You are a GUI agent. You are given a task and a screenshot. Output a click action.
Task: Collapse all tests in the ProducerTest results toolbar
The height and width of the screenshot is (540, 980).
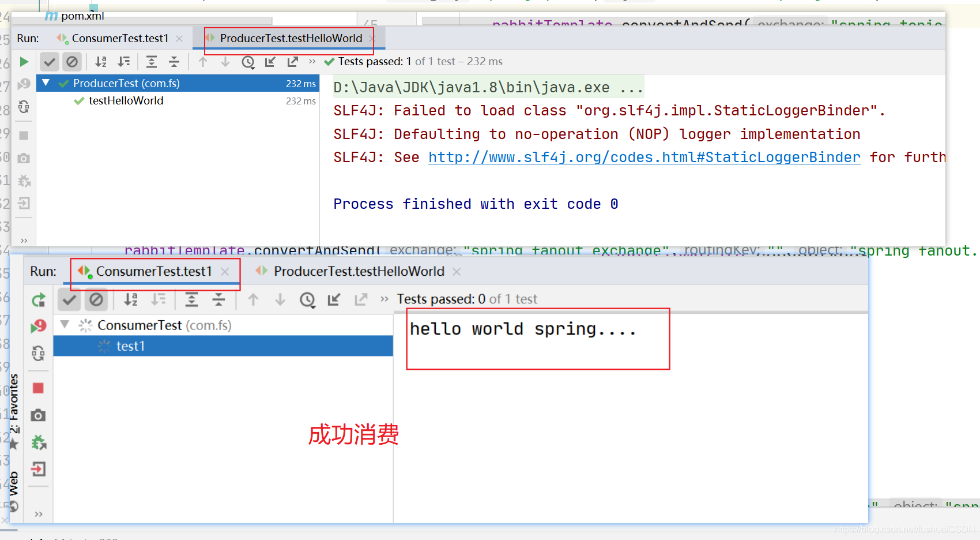click(x=174, y=62)
